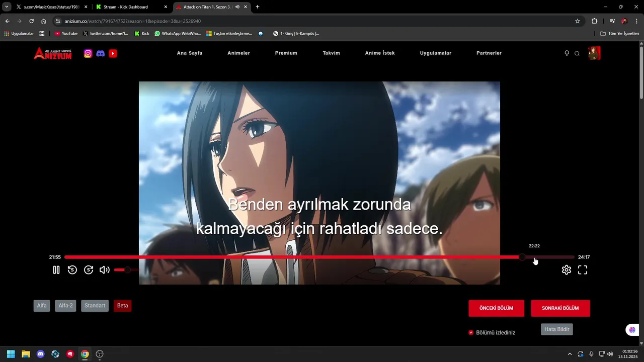Click the Hata Bildir button
This screenshot has width=644, height=362.
[556, 329]
